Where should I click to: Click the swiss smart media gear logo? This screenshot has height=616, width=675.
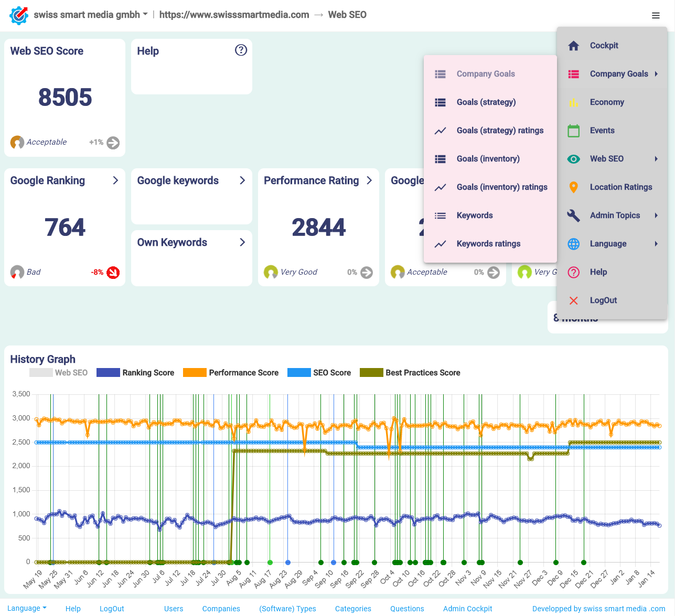19,15
